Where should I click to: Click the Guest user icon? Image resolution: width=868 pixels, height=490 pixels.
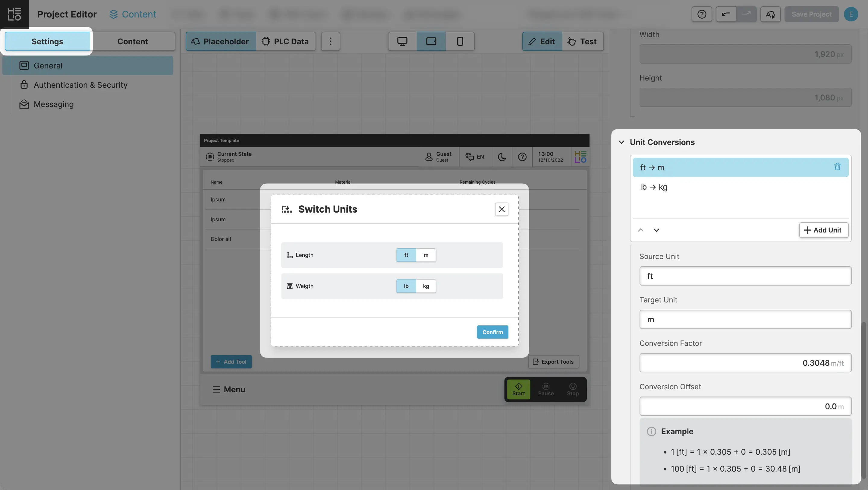coord(429,157)
